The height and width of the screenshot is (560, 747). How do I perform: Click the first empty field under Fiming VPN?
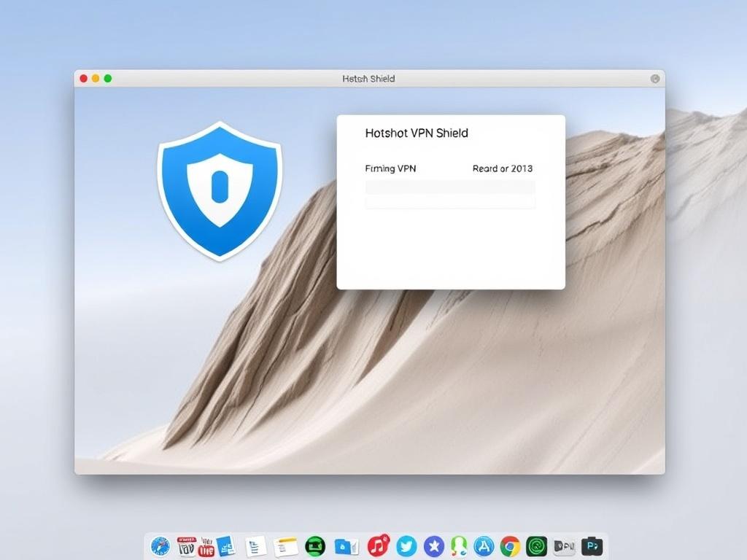pyautogui.click(x=450, y=187)
